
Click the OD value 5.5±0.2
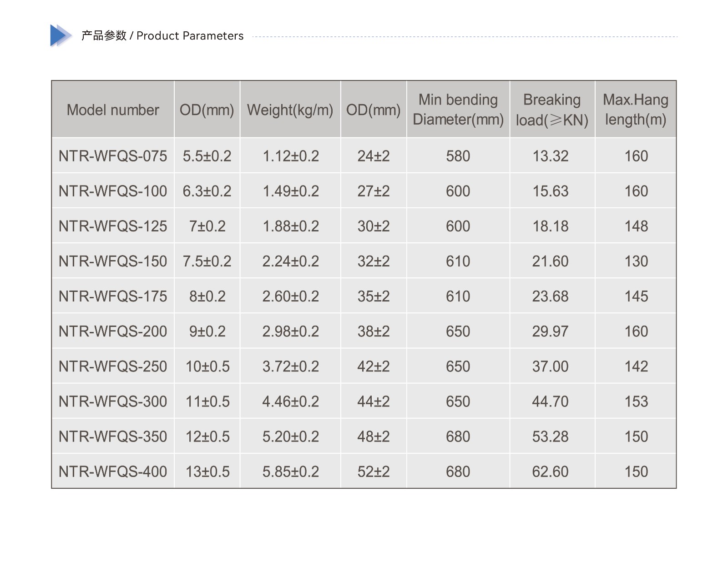coord(207,156)
